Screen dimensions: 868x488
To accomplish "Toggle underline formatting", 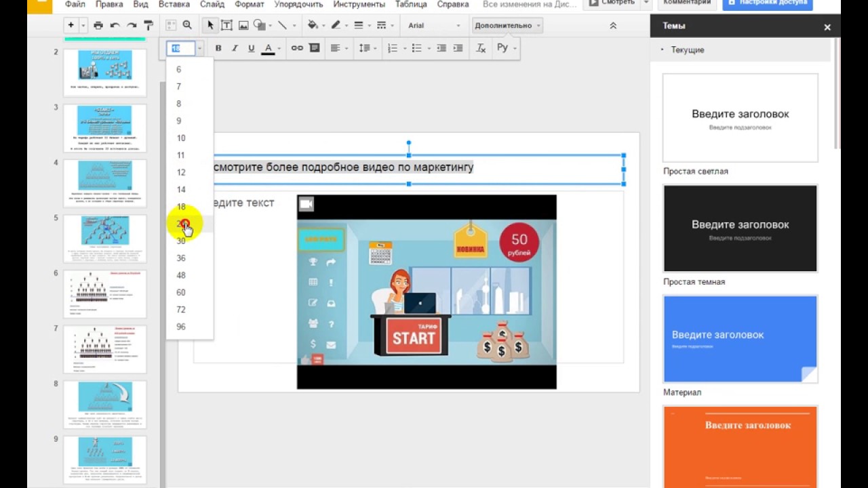I will (x=252, y=48).
